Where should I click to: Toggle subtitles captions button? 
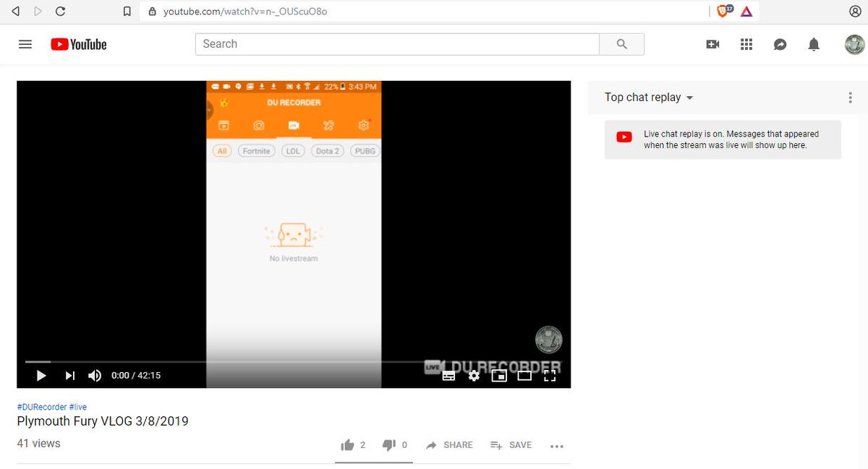tap(448, 375)
